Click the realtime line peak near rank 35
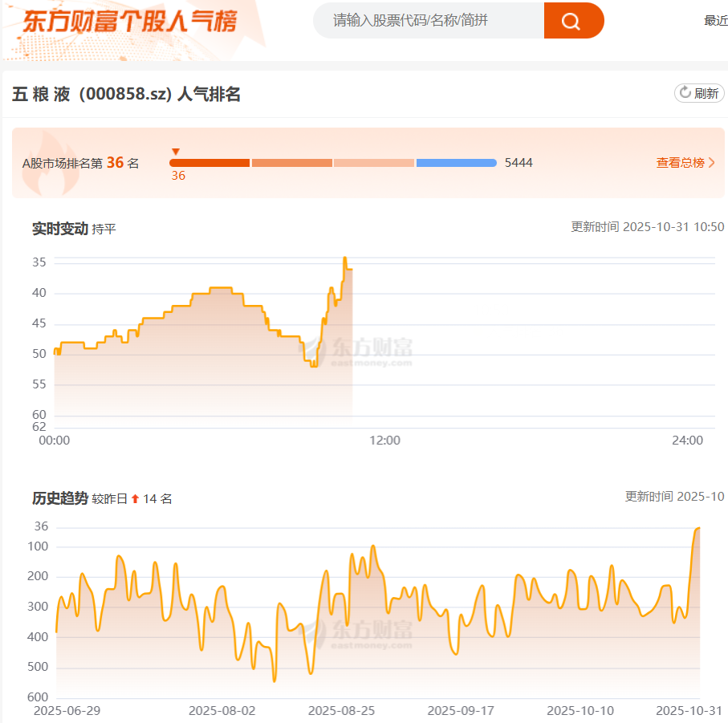This screenshot has width=728, height=723. (x=345, y=258)
